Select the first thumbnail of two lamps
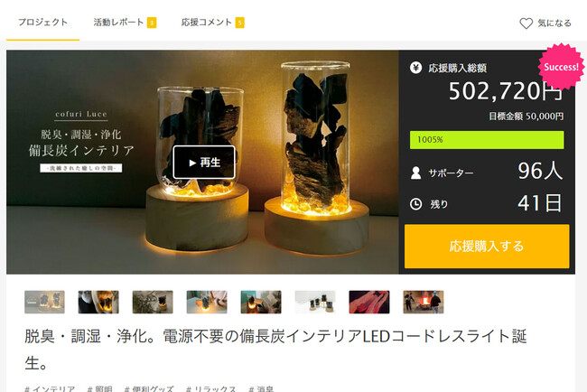The image size is (587, 392). pyautogui.click(x=44, y=302)
